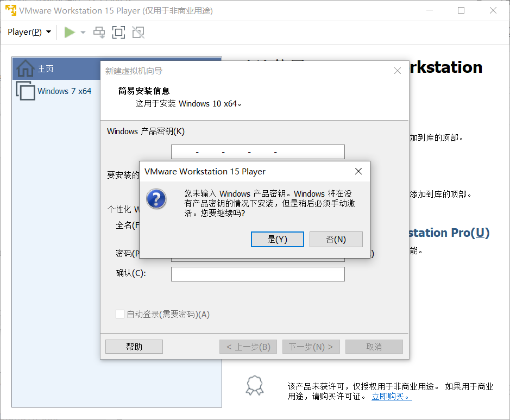Click 否(N) in the prompt
510x420 pixels.
(x=336, y=240)
